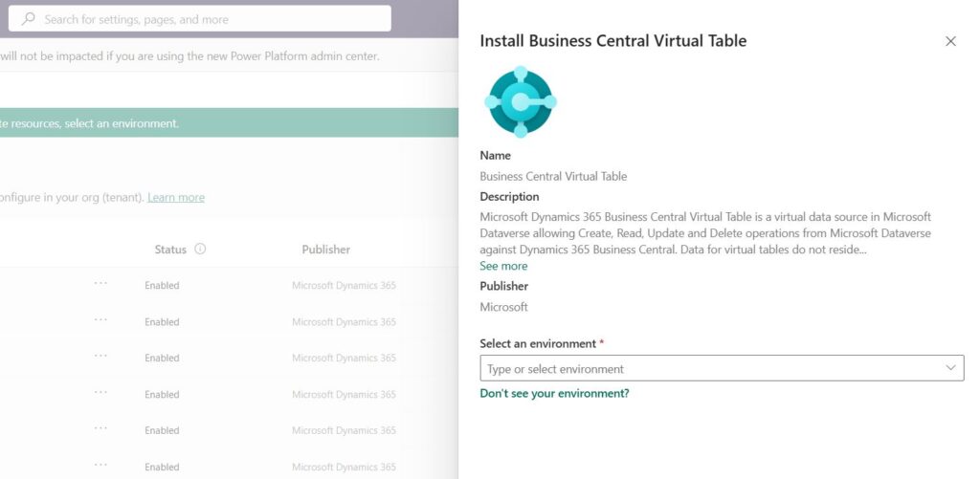This screenshot has height=479, width=980.
Task: Open the 'Learn more' link
Action: (x=175, y=197)
